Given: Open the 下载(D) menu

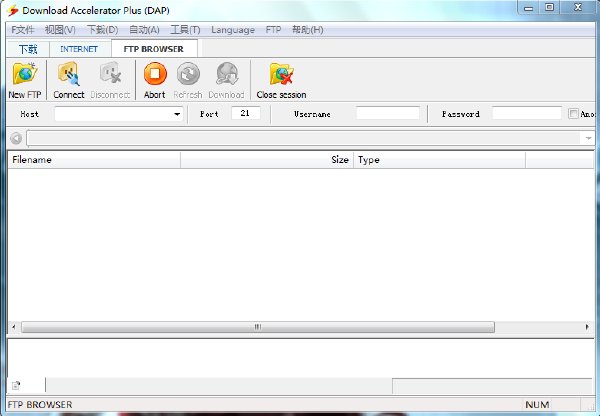Looking at the screenshot, I should pos(103,30).
